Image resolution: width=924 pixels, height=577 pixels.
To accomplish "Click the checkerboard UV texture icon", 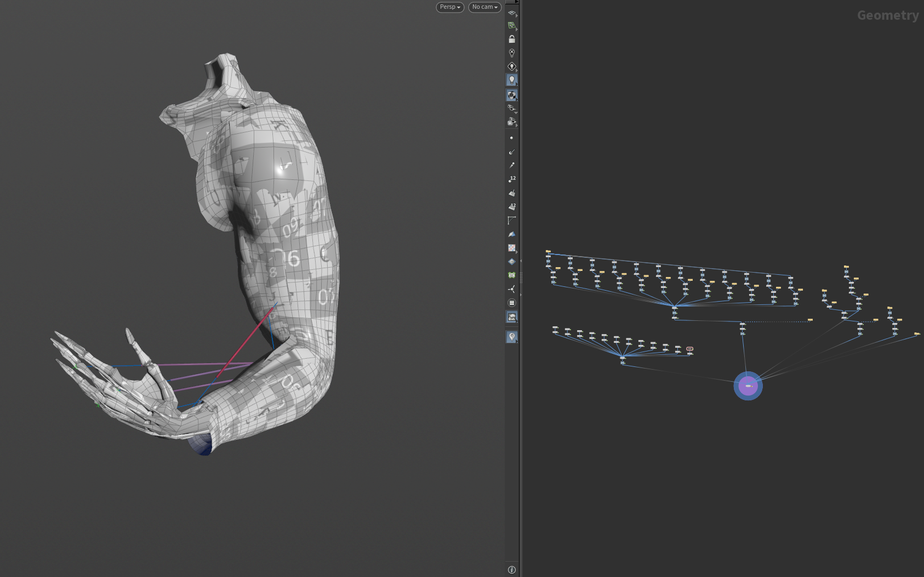I will pyautogui.click(x=511, y=248).
